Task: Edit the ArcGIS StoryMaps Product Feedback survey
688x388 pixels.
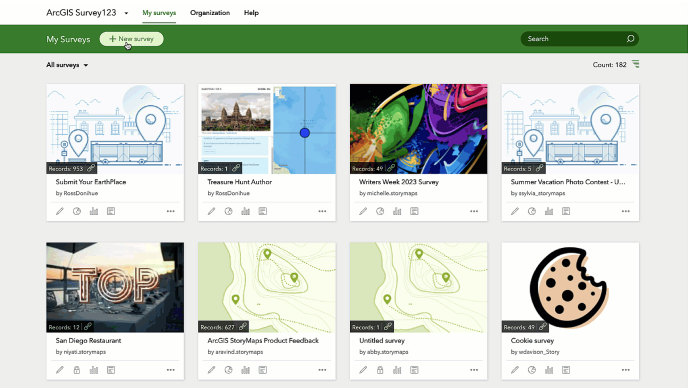Action: click(211, 370)
